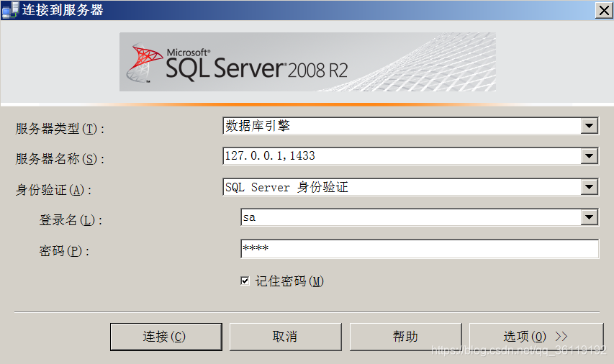This screenshot has height=364, width=614.
Task: Click the 连接(C) button
Action: (166, 337)
